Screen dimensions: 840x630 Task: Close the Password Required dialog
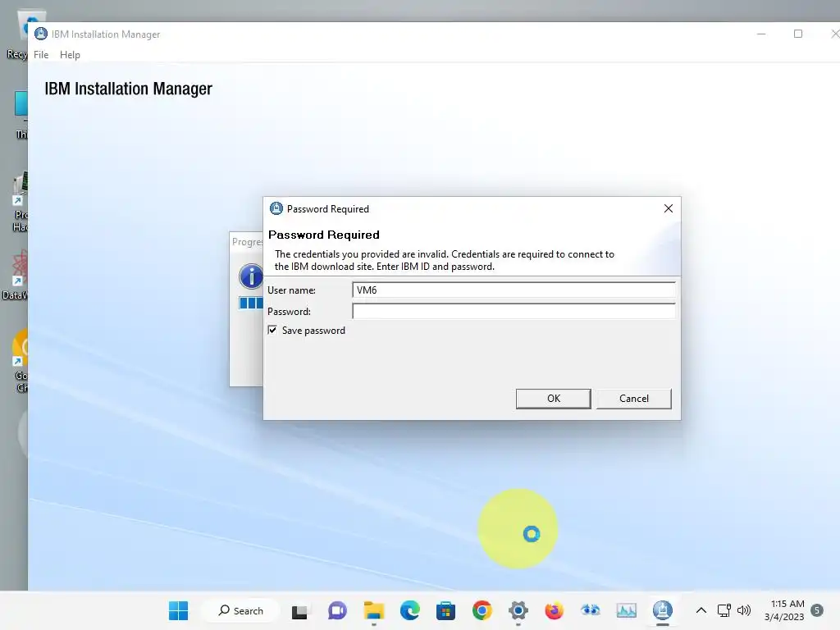coord(668,208)
